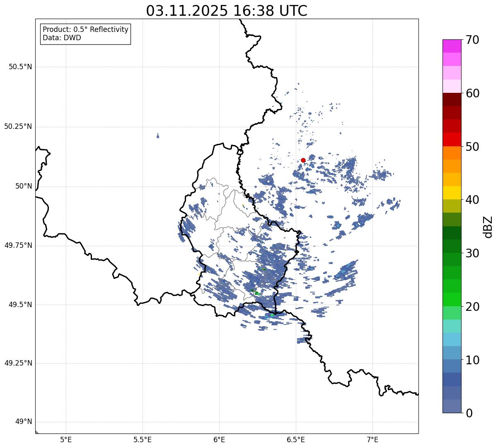
Task: Click the bright red 50 dBZ color band
Action: tap(452, 139)
